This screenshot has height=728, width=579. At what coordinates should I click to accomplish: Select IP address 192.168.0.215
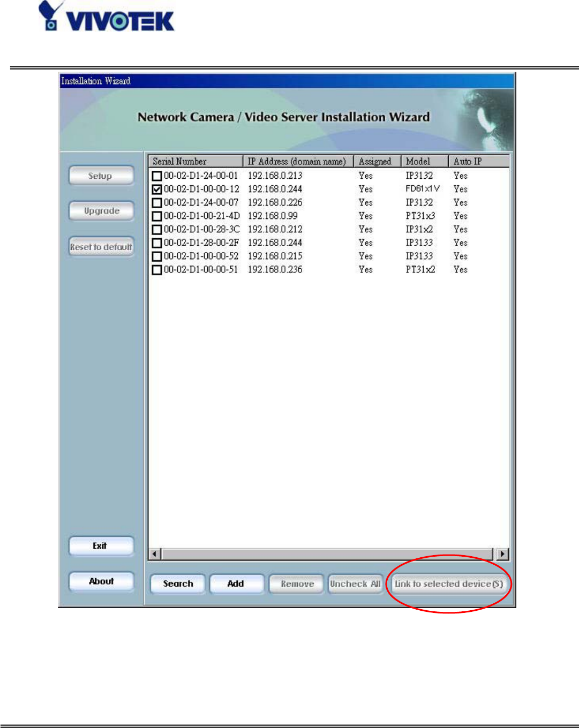click(x=275, y=256)
